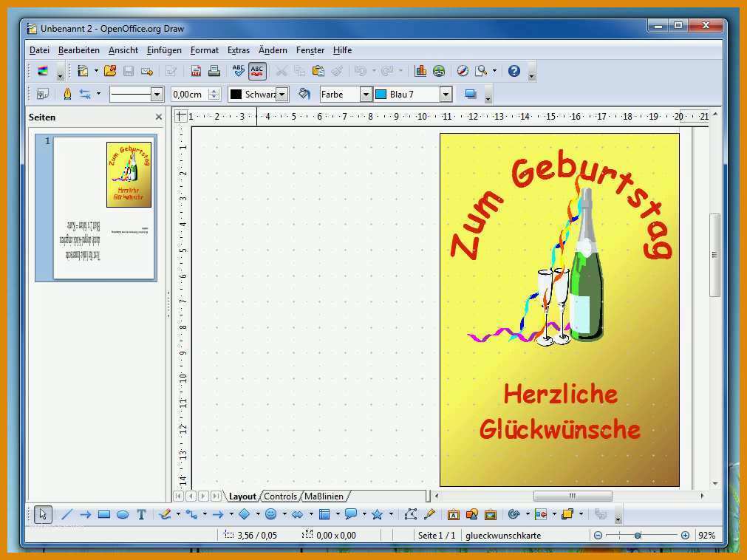
Task: Select the Text tool
Action: [x=141, y=514]
